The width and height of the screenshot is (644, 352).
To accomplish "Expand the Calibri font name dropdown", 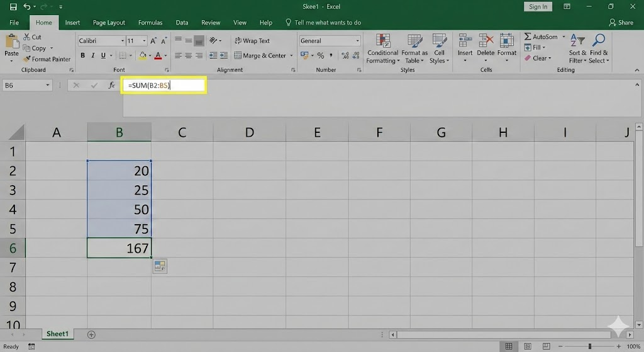I will [x=121, y=41].
